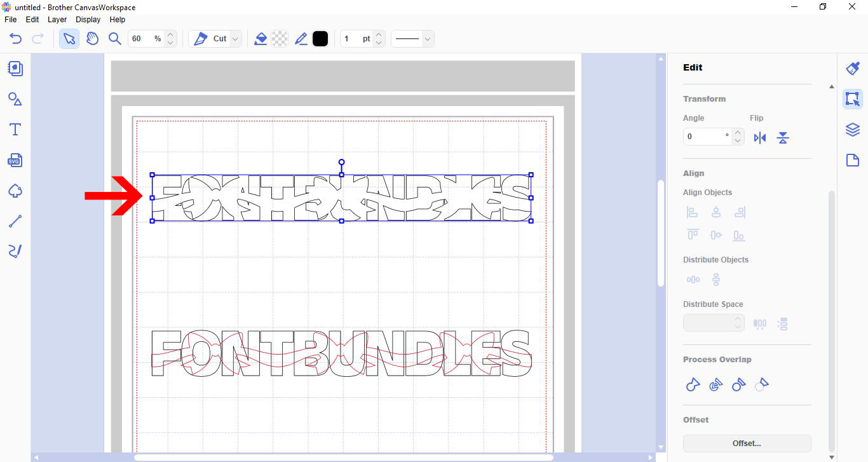868x462 pixels.
Task: Select the freehand curve drawing tool
Action: tap(15, 251)
